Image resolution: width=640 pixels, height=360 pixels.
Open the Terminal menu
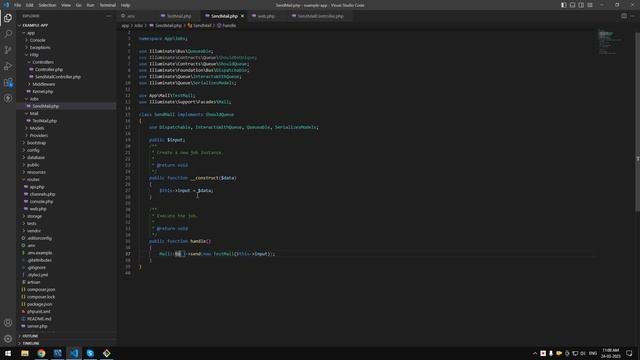(x=108, y=5)
